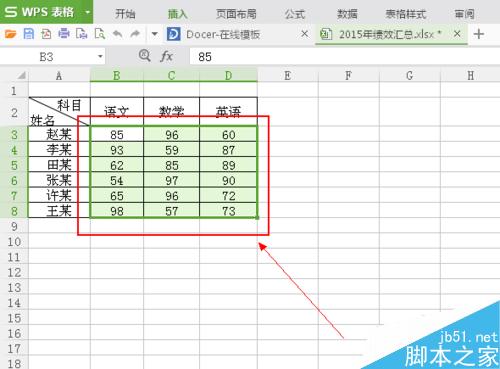Select row 3 header
The width and height of the screenshot is (500, 369).
click(14, 134)
